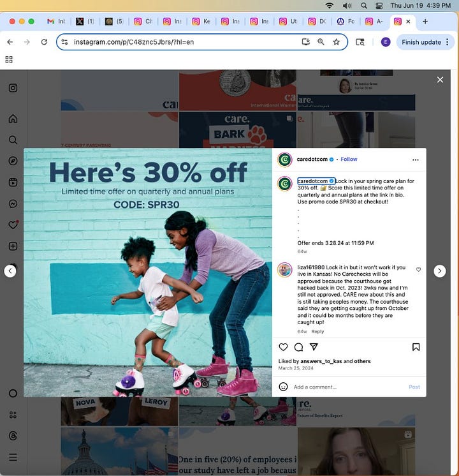
Task: Bookmark this page with star
Action: (336, 42)
